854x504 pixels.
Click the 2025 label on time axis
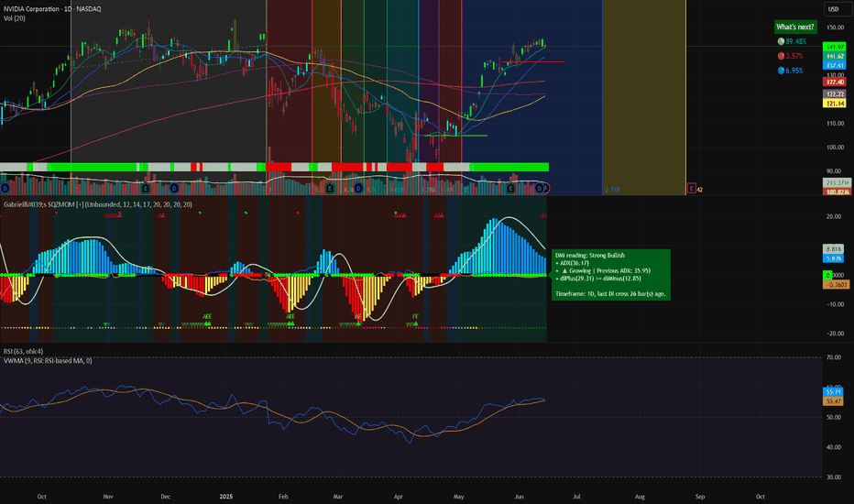[x=225, y=497]
